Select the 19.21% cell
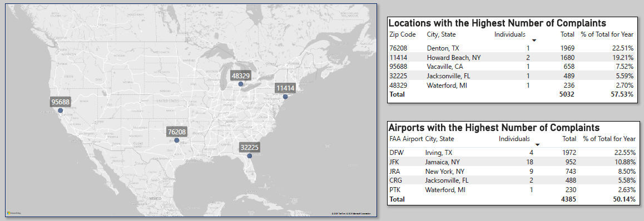The image size is (644, 221). 623,57
